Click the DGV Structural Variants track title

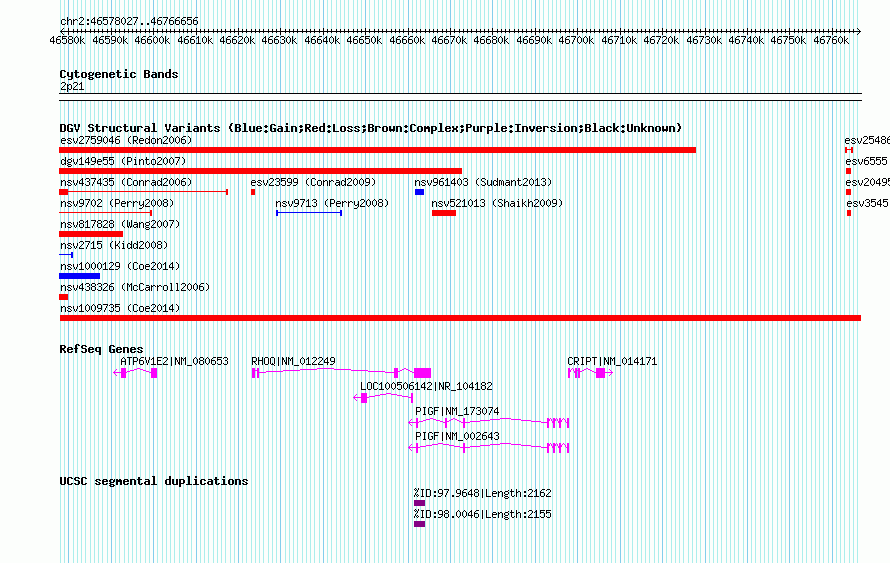tap(371, 128)
